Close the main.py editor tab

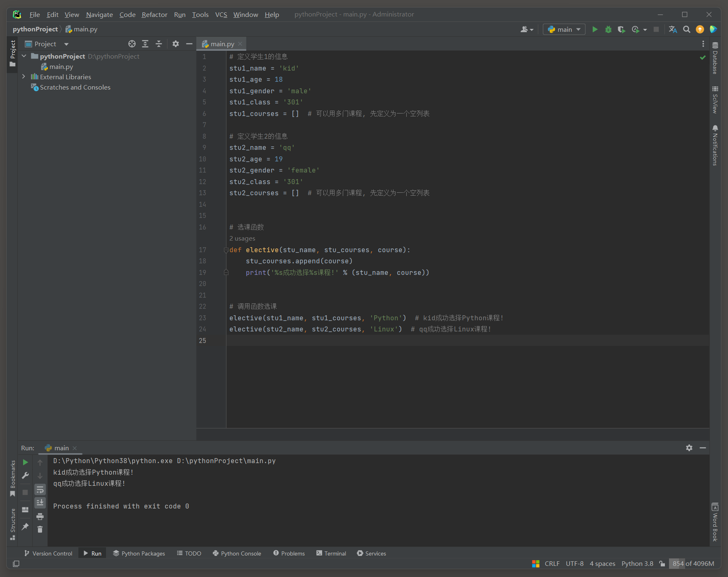[240, 44]
